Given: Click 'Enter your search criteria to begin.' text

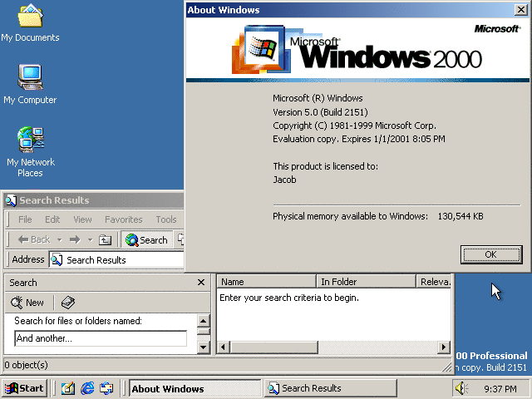Looking at the screenshot, I should pyautogui.click(x=289, y=298).
